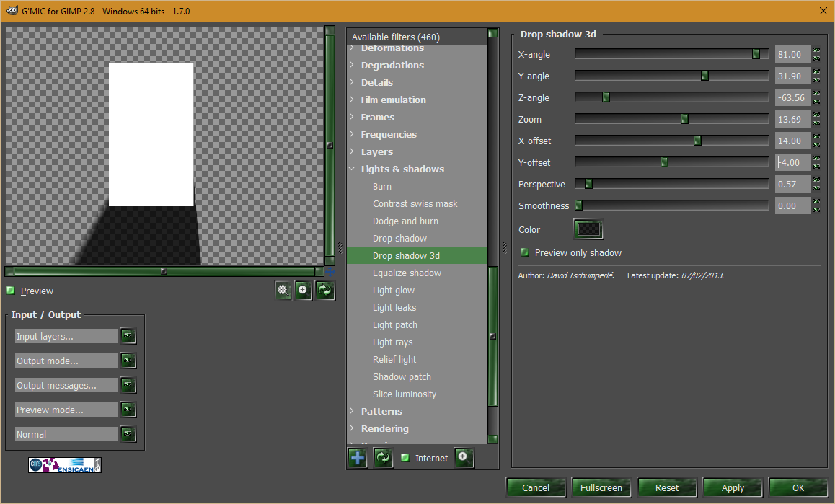Viewport: 835px width, 504px height.
Task: Toggle the Internet updates checkbox
Action: tap(405, 458)
